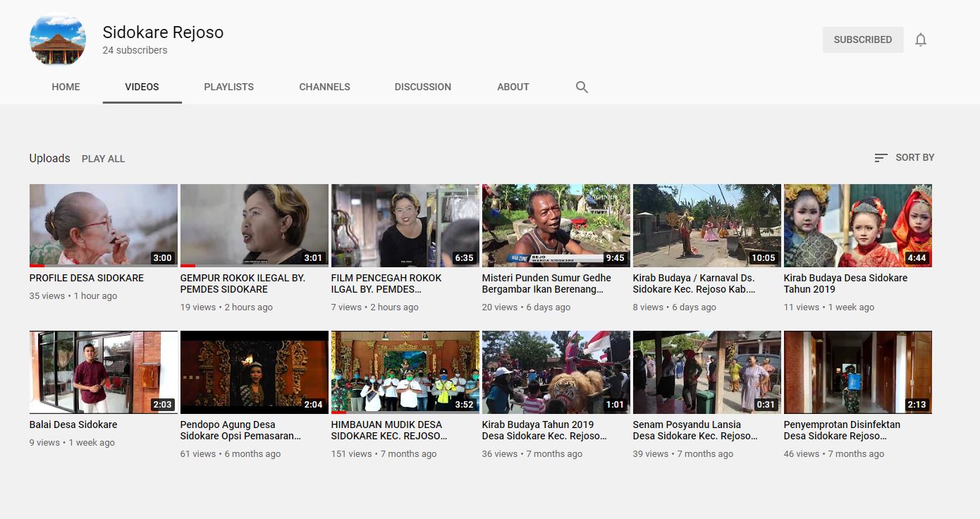Play the GEMPUR ROKOK ILEGAL thumbnail
Image resolution: width=980 pixels, height=519 pixels.
coord(254,225)
